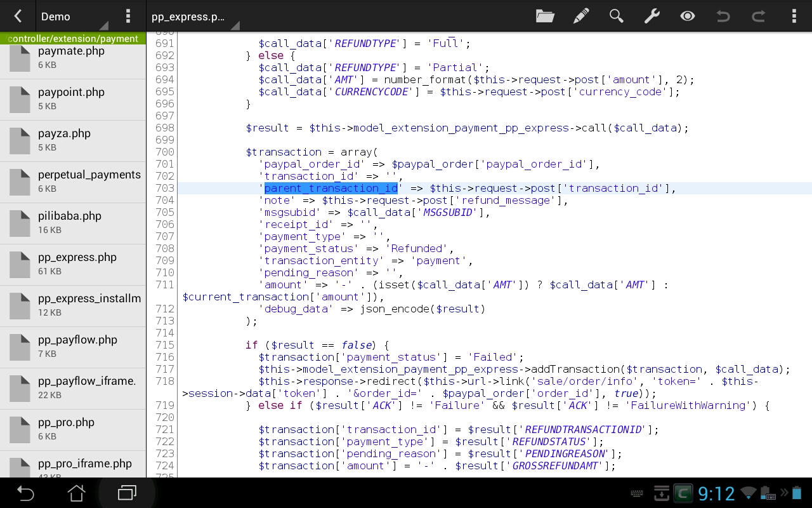Tap the Android home button
The width and height of the screenshot is (812, 508).
coord(76,493)
